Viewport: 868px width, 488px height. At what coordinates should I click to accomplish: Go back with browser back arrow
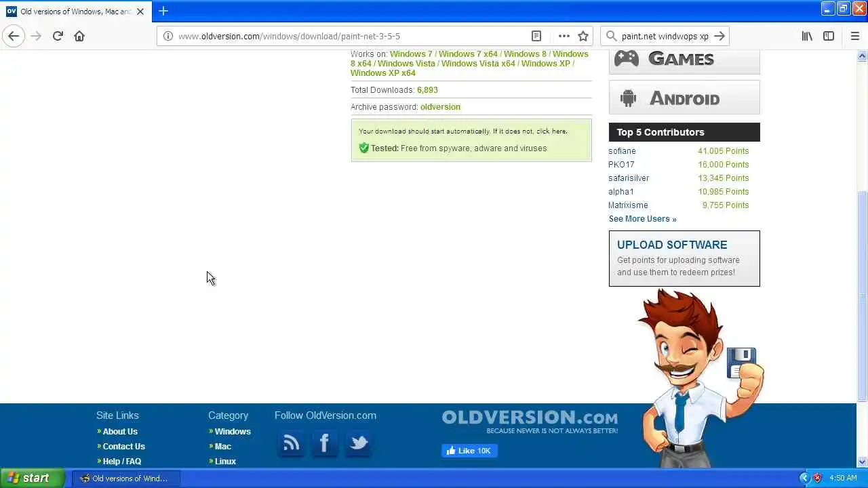point(14,36)
